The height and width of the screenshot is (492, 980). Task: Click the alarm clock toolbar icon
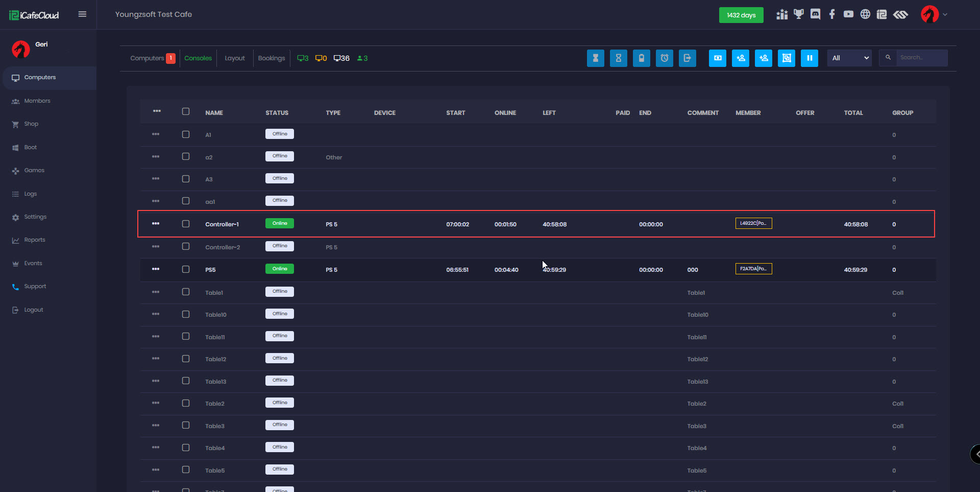pyautogui.click(x=664, y=58)
